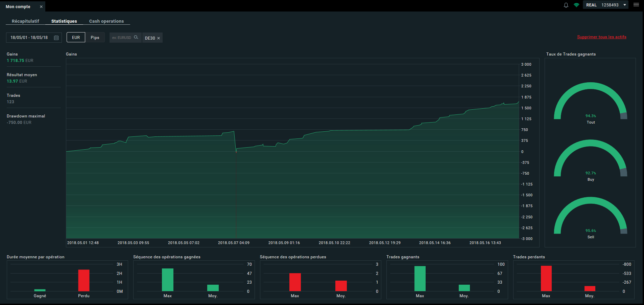Screen dimensions: 644x305
Task: Click Supprimer tous les actifs link
Action: (601, 37)
